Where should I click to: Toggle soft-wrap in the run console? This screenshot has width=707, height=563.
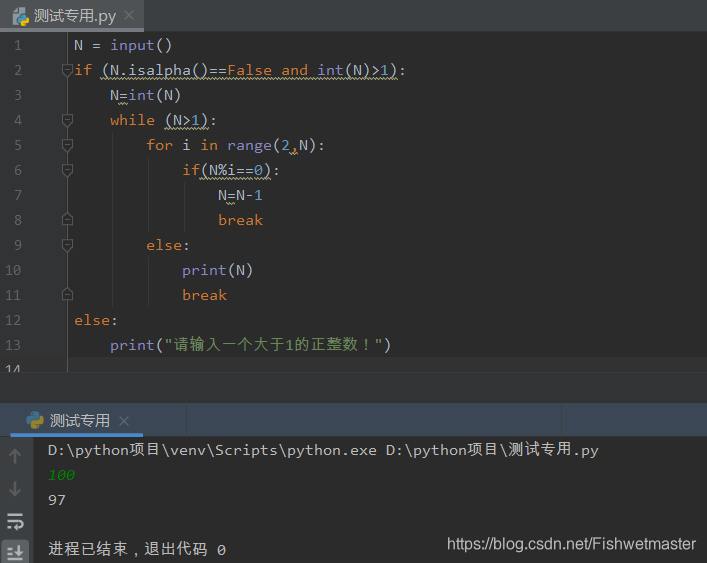(x=15, y=521)
